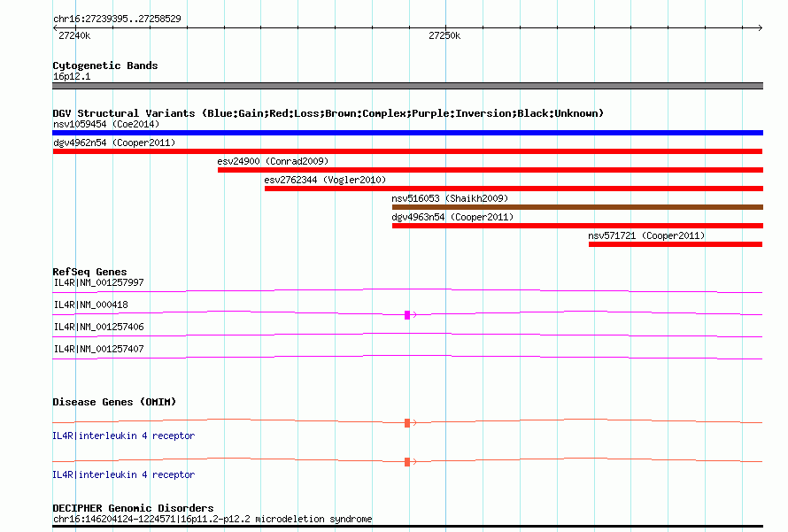Click the nsv571721 (Cooper2011) label

(647, 235)
